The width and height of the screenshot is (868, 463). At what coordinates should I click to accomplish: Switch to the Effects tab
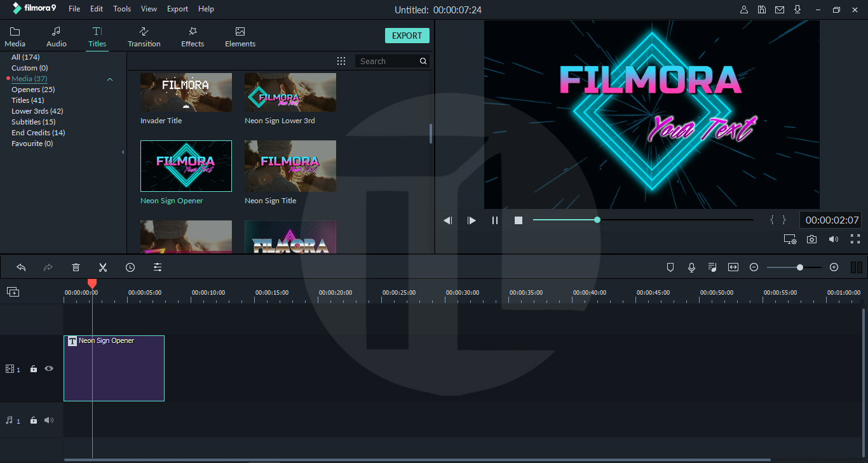click(193, 37)
